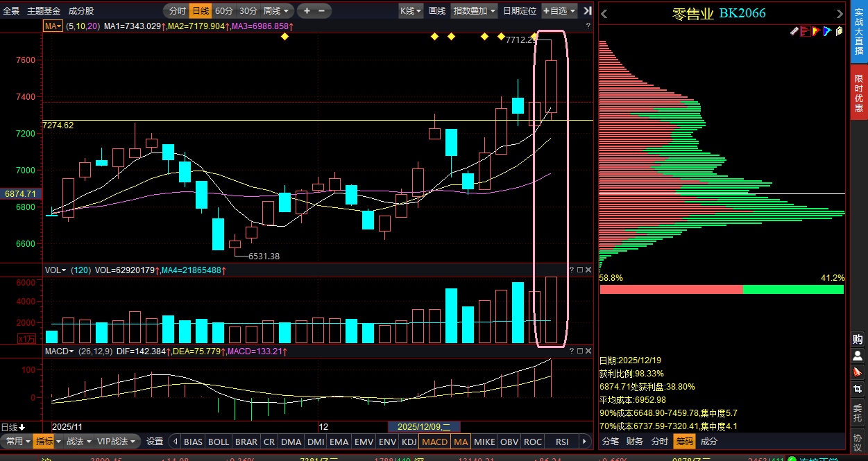Click the 购 buy icon on sidebar
This screenshot has height=461, width=868.
[x=858, y=339]
